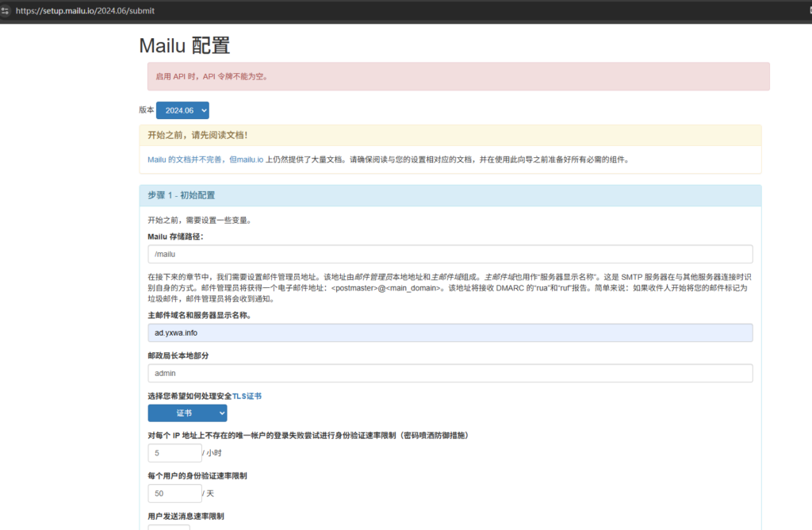Click the 版本 label beside version selector
The height and width of the screenshot is (530, 812).
(146, 110)
